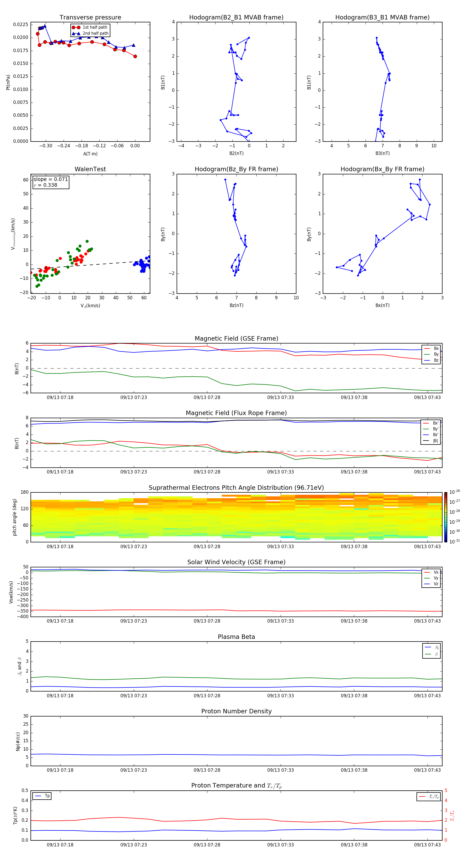Click the red circle marker in the '1st half path' legend
The width and height of the screenshot is (473, 868).
pos(76,27)
